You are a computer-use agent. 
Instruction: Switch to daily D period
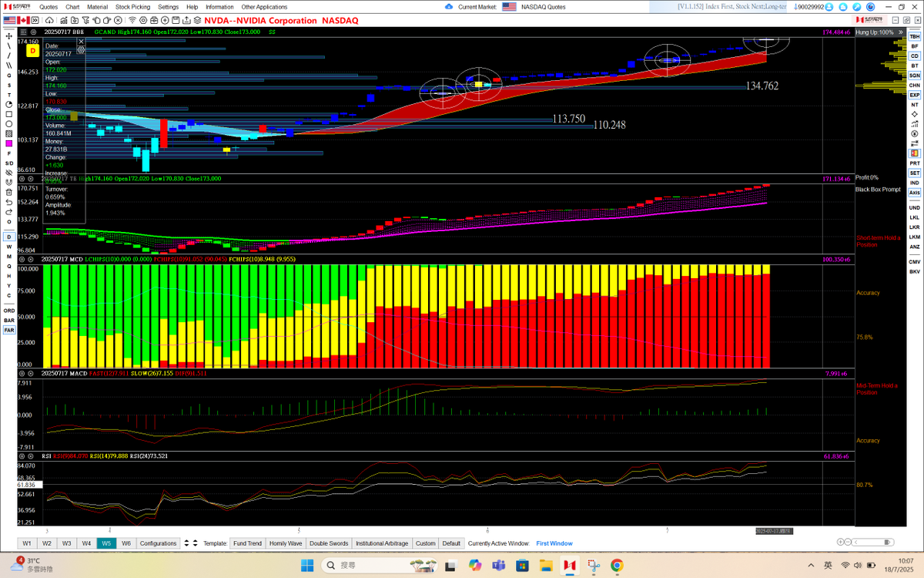click(9, 237)
